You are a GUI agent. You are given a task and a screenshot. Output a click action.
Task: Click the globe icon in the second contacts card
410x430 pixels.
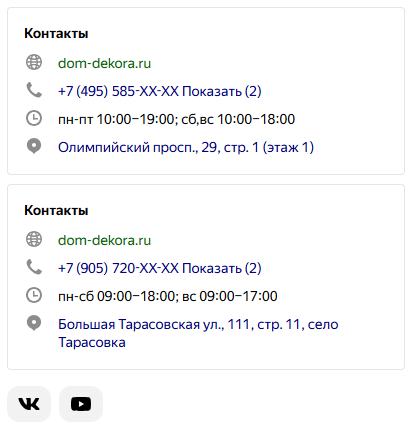[34, 239]
